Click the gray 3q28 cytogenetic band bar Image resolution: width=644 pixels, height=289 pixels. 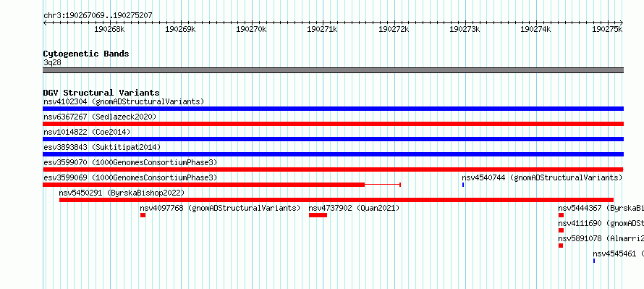pos(333,70)
